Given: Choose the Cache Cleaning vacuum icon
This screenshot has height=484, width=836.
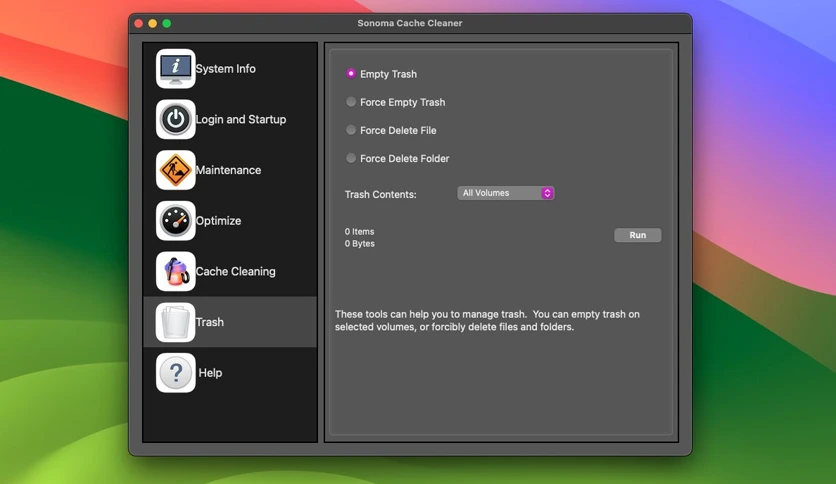Looking at the screenshot, I should pyautogui.click(x=175, y=271).
